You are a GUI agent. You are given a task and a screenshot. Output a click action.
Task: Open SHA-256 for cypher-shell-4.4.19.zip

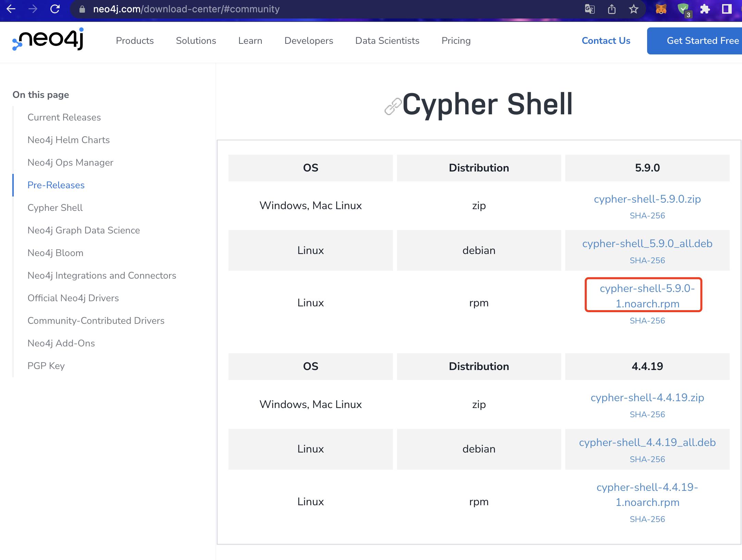tap(647, 415)
